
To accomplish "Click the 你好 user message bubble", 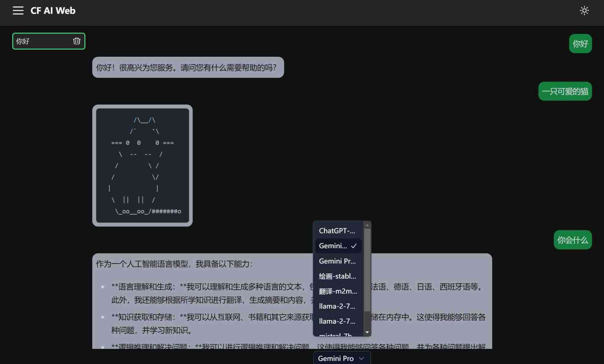I will [580, 44].
